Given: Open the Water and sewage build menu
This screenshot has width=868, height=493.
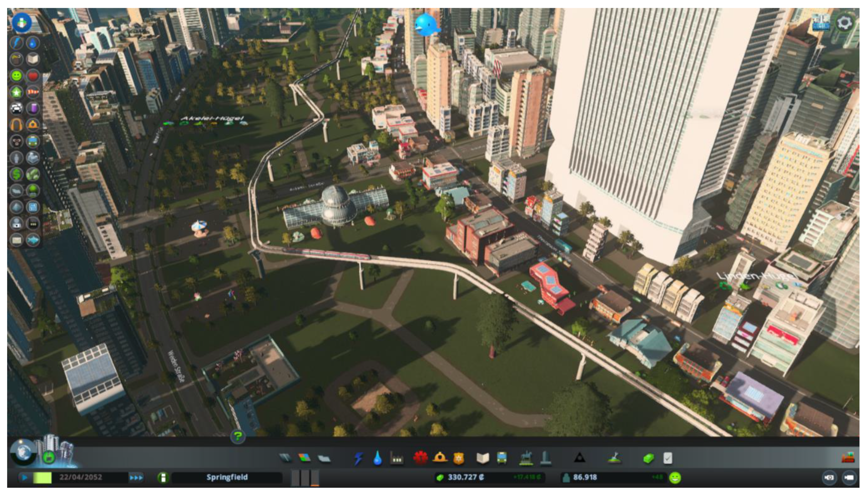Looking at the screenshot, I should [378, 459].
